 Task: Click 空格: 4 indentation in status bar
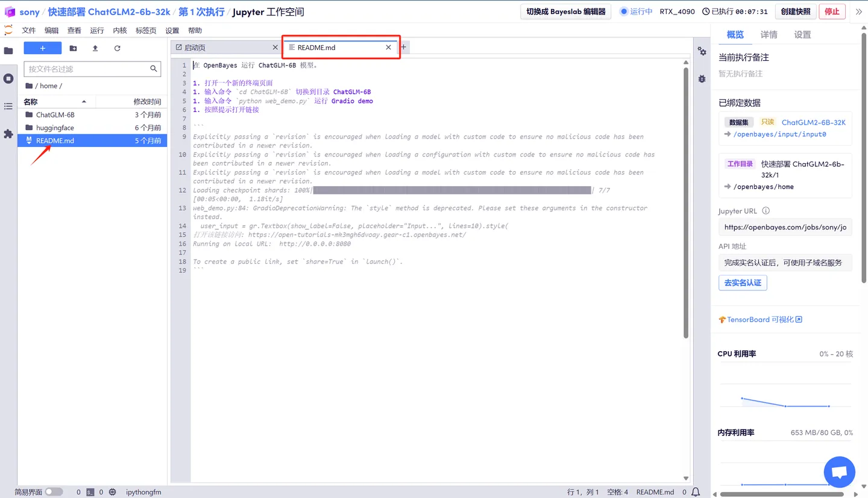[618, 492]
